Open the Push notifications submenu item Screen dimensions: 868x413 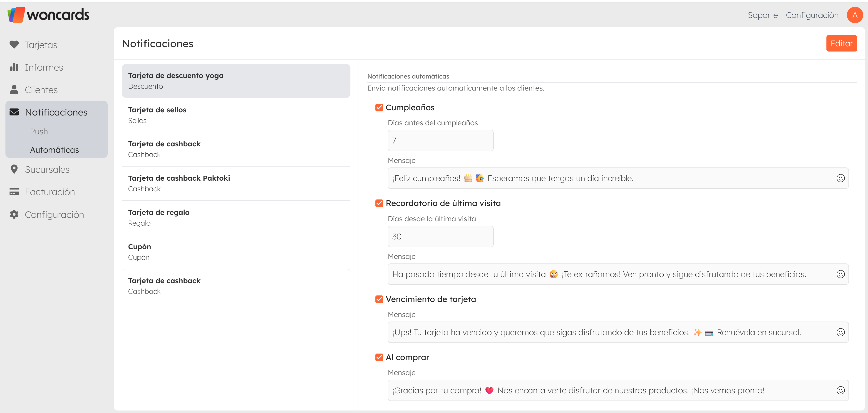(x=39, y=132)
